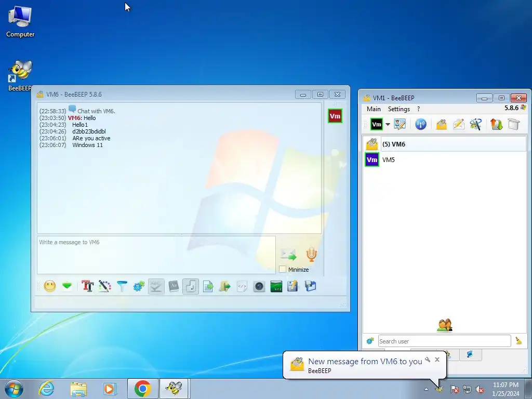
Task: Click the BeeBEEP taskbar button
Action: point(174,389)
